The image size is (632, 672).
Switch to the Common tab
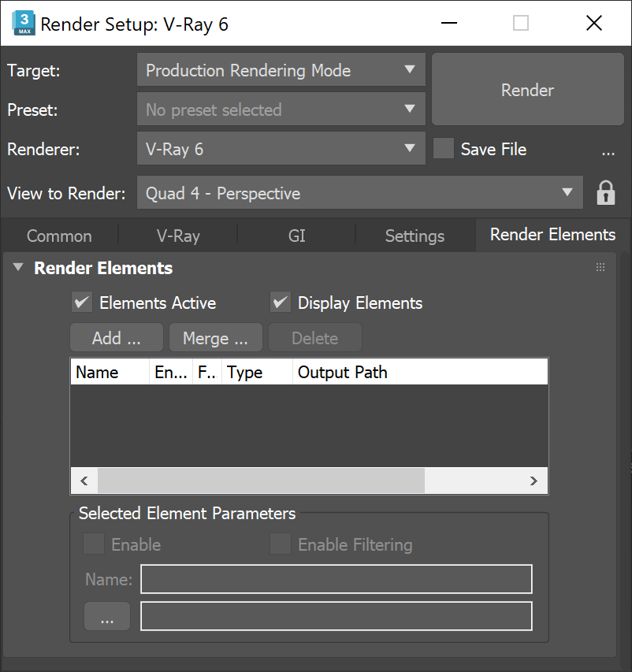tap(59, 235)
